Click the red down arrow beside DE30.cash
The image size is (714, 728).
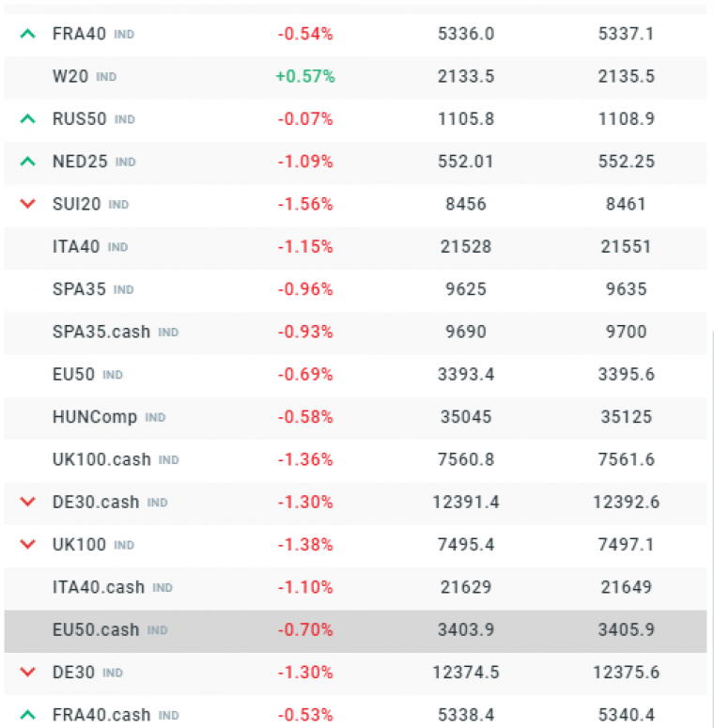coord(27,503)
